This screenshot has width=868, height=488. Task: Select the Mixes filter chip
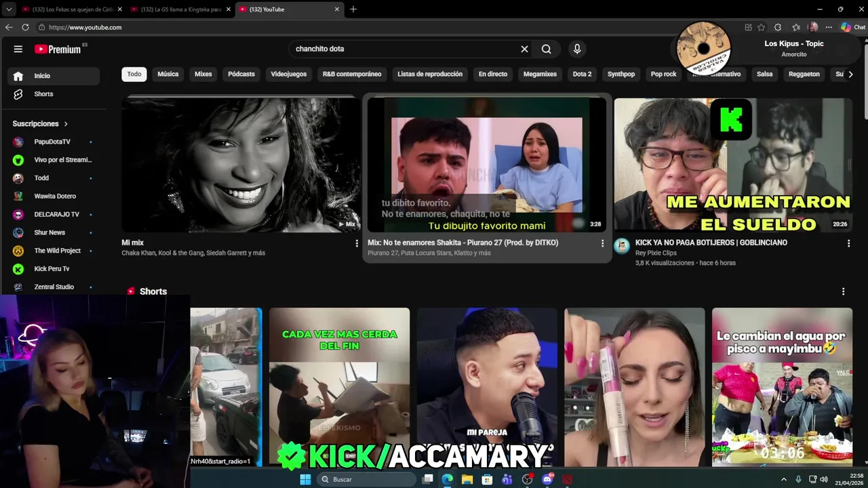point(203,74)
